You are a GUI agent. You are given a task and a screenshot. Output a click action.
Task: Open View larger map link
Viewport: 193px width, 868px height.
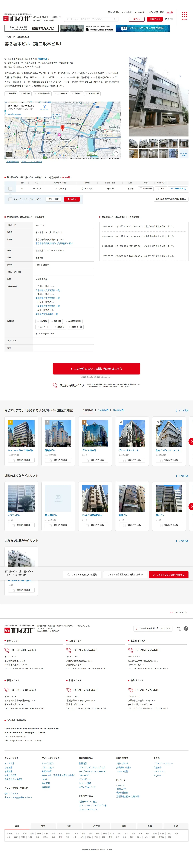(x=14, y=114)
